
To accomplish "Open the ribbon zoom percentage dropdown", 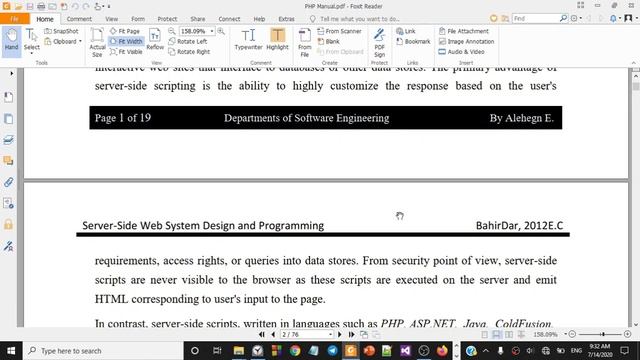I will [212, 31].
